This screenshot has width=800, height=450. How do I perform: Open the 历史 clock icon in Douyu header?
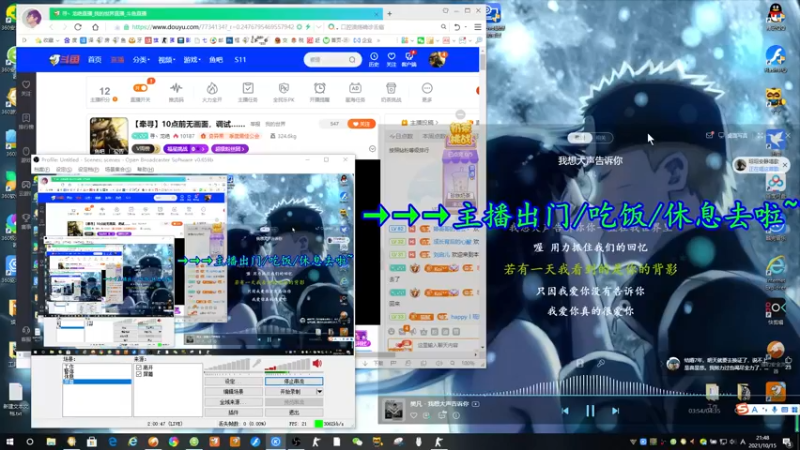pyautogui.click(x=374, y=57)
